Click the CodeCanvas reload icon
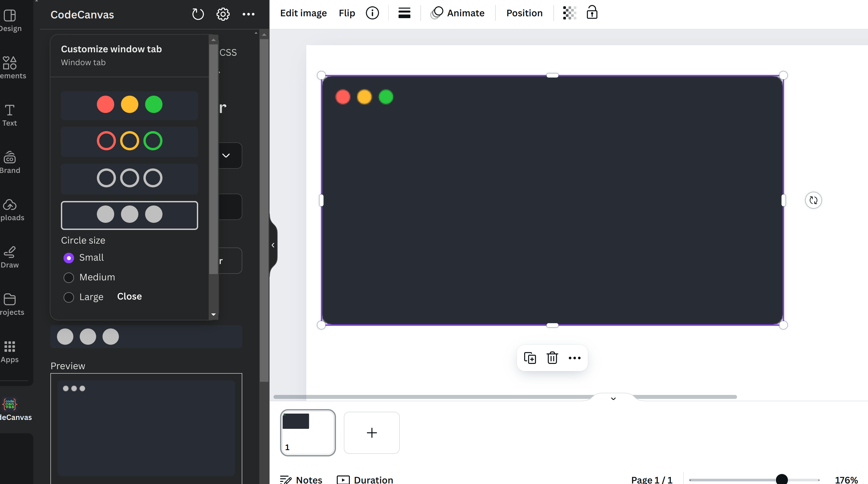The width and height of the screenshot is (868, 484). (x=198, y=14)
